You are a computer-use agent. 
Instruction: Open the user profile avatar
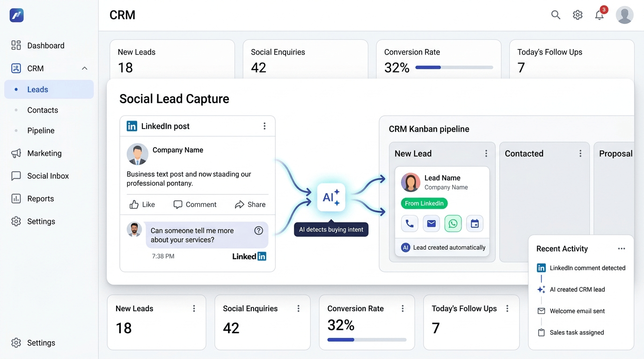click(x=624, y=15)
